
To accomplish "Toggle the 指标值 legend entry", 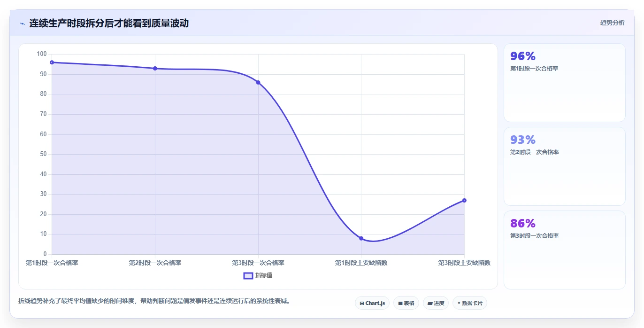I will 258,275.
